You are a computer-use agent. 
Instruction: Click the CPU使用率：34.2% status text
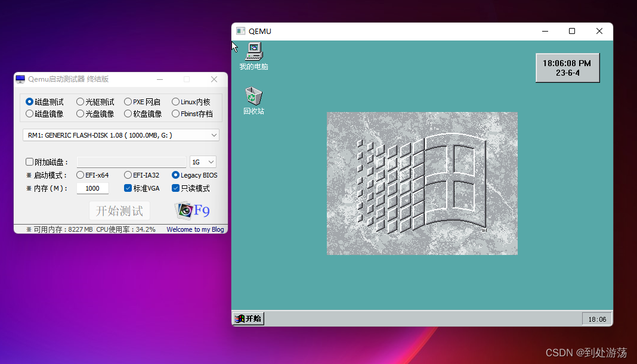click(x=126, y=229)
